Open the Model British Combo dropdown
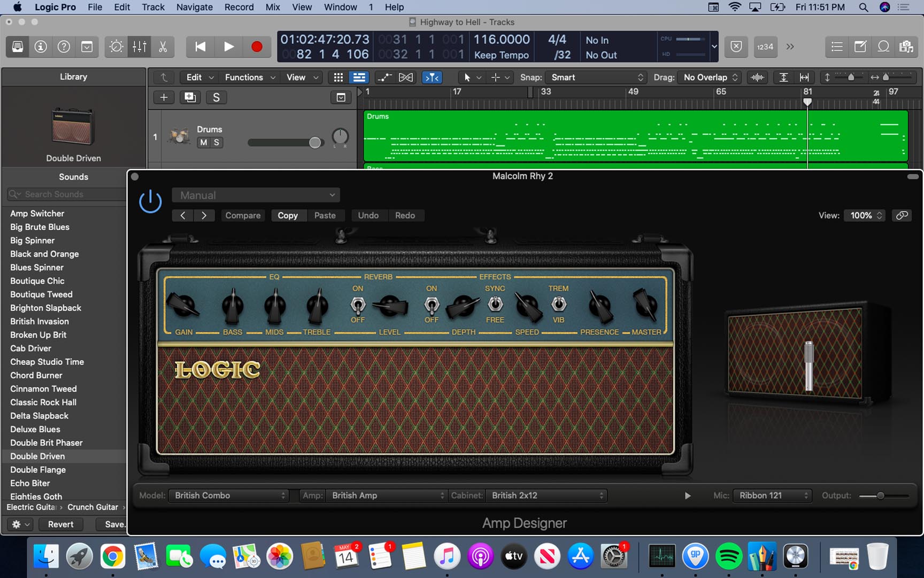The height and width of the screenshot is (578, 924). pyautogui.click(x=229, y=496)
